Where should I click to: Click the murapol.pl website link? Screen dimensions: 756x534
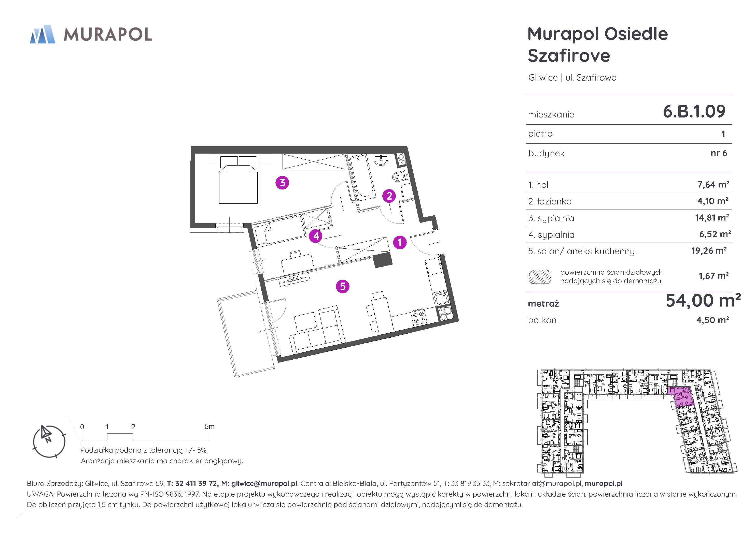pyautogui.click(x=603, y=483)
